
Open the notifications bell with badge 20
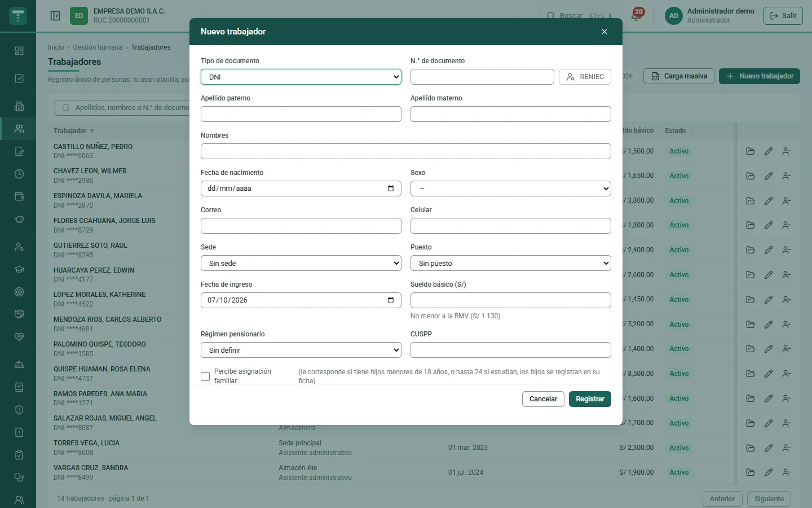636,15
